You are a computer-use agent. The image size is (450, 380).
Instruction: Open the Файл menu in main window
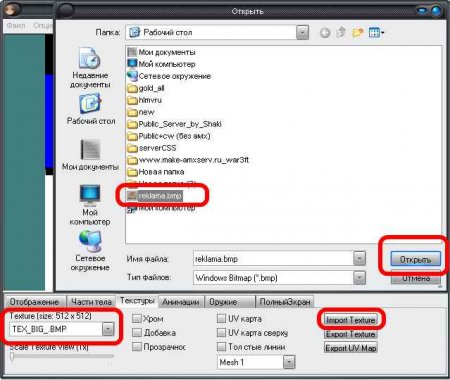pos(16,25)
